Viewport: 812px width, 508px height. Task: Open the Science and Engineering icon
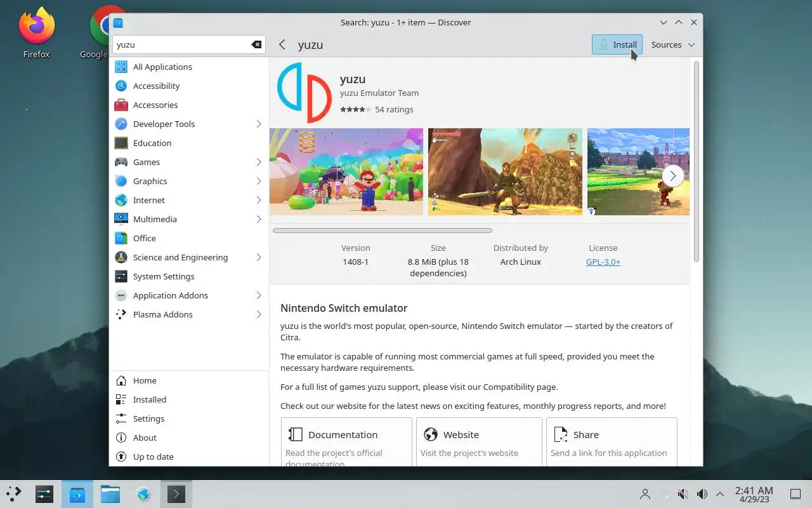pos(121,257)
